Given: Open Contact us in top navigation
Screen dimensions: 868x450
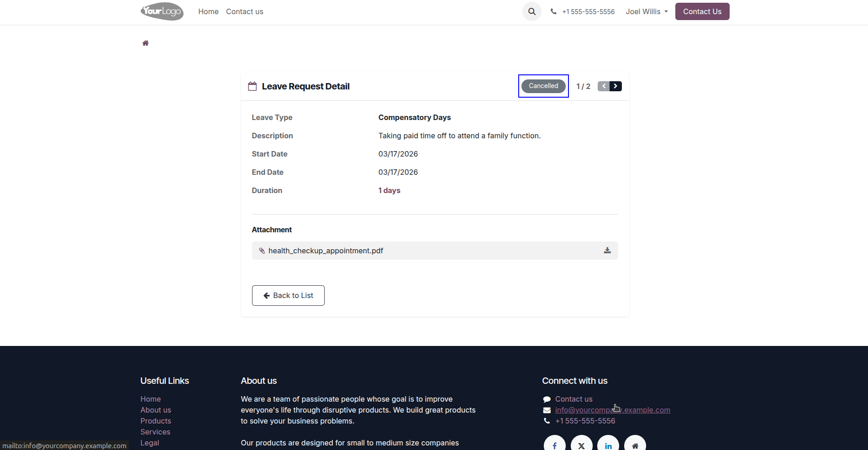Looking at the screenshot, I should 245,11.
